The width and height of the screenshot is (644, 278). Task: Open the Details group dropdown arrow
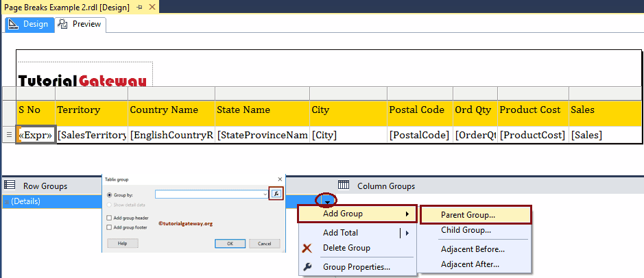tap(326, 201)
